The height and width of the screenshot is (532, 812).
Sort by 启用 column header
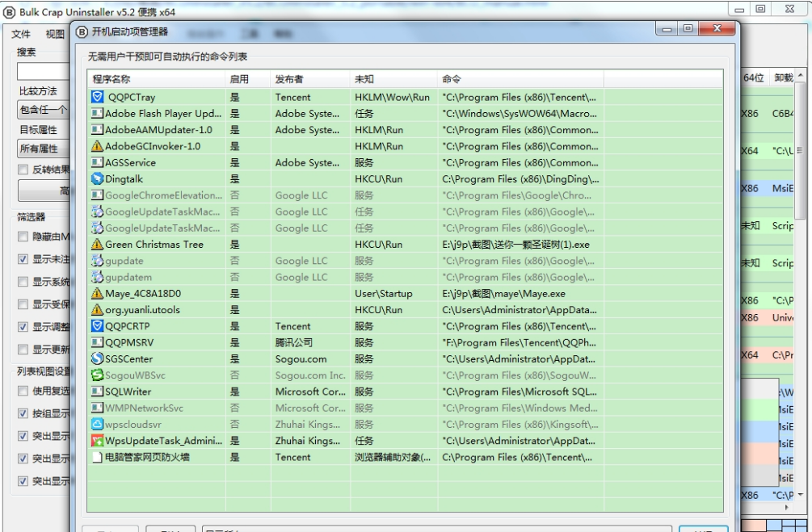point(247,79)
